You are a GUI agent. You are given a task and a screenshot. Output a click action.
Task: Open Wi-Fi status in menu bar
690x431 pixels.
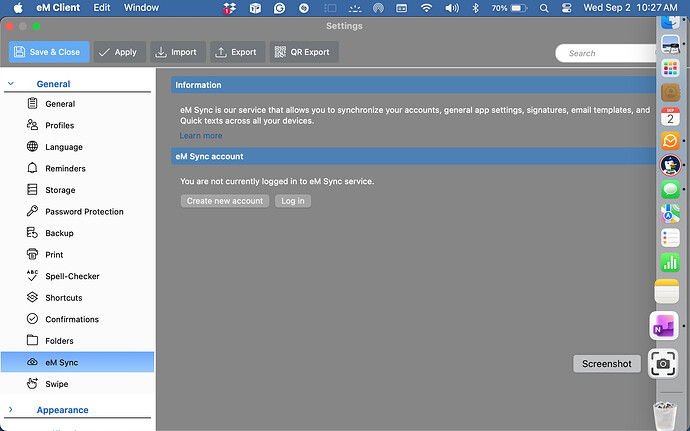[426, 8]
